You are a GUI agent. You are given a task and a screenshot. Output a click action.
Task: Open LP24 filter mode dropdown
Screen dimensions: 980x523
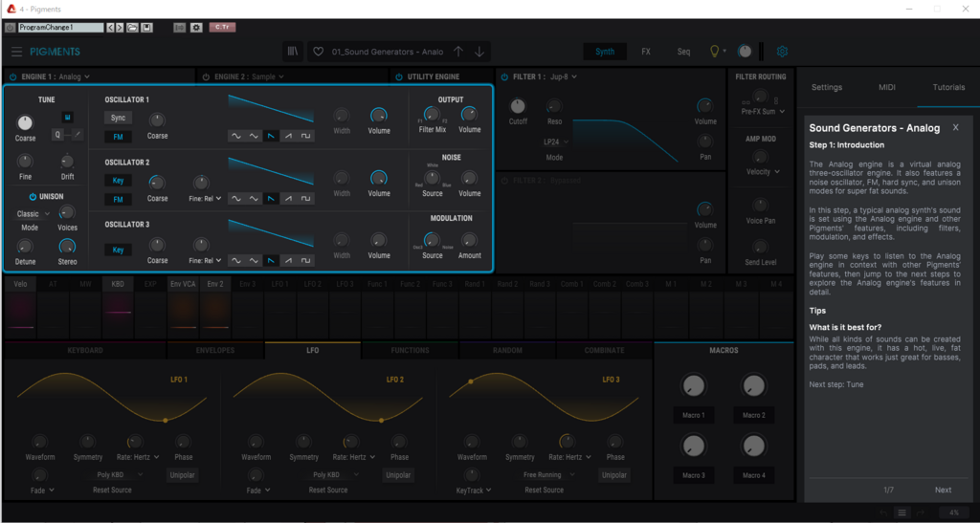tap(556, 142)
